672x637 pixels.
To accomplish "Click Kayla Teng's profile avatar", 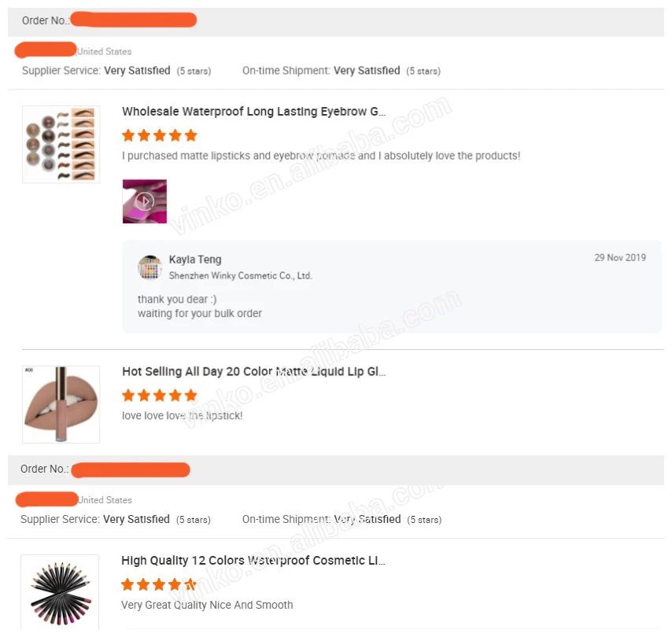I will tap(150, 267).
